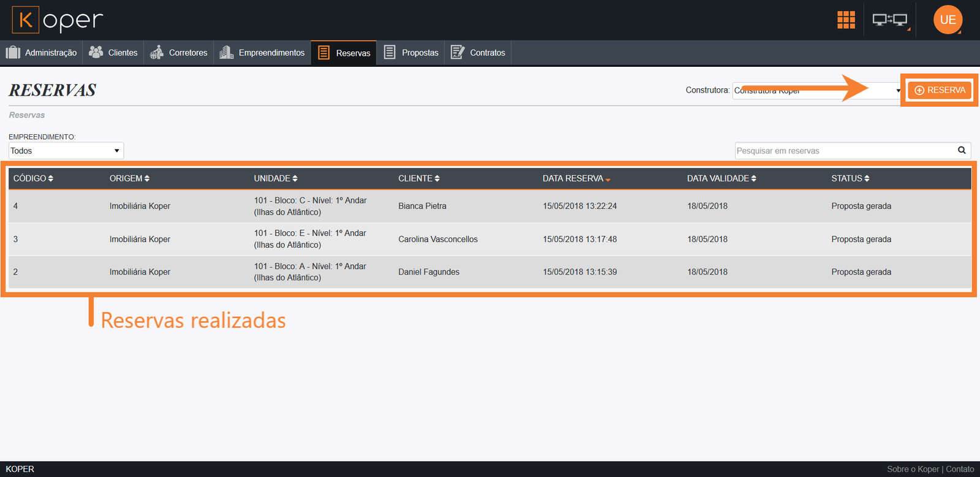Image resolution: width=980 pixels, height=477 pixels.
Task: Go to the Clientes menu
Action: [x=113, y=53]
